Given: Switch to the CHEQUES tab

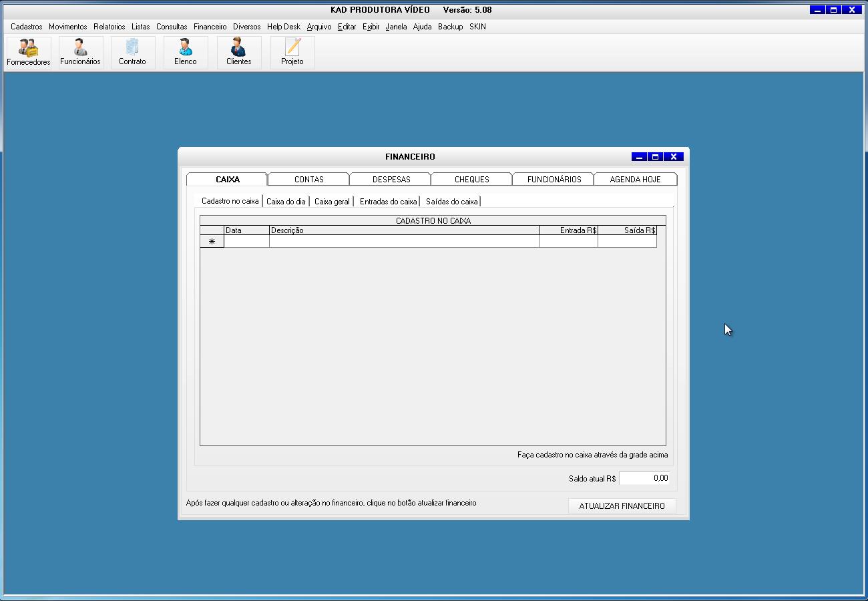Looking at the screenshot, I should pos(472,179).
